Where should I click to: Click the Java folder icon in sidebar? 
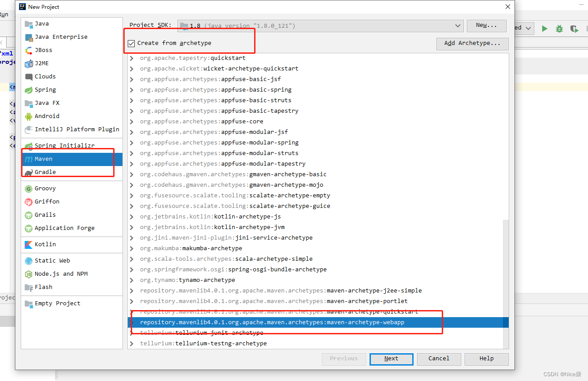coord(29,24)
